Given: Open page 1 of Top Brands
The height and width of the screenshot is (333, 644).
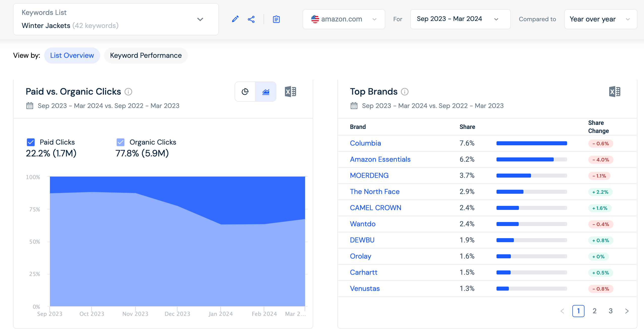Looking at the screenshot, I should [578, 311].
